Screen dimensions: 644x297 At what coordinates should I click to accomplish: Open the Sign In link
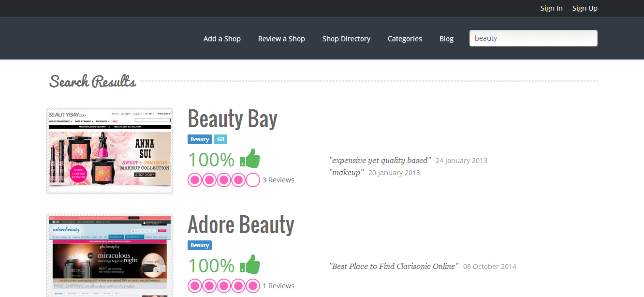pyautogui.click(x=551, y=8)
